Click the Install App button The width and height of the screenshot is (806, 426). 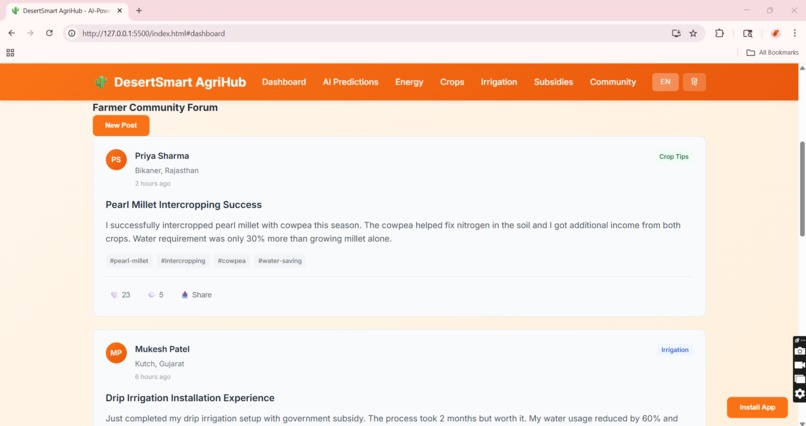tap(757, 408)
